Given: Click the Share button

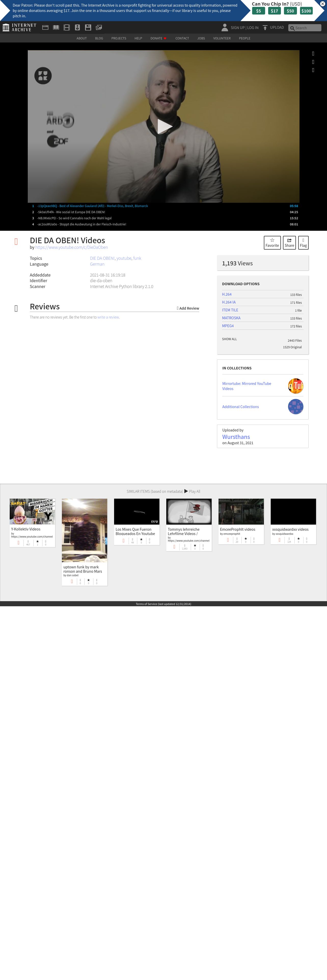Looking at the screenshot, I should [x=289, y=243].
